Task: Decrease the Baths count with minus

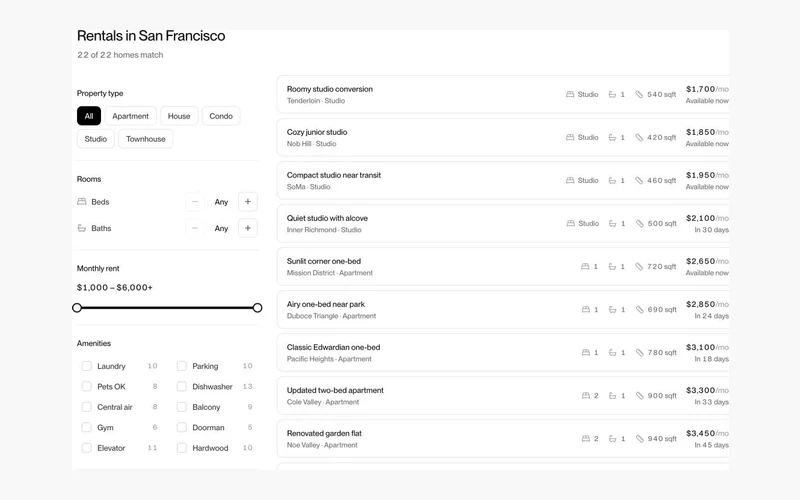Action: (194, 228)
